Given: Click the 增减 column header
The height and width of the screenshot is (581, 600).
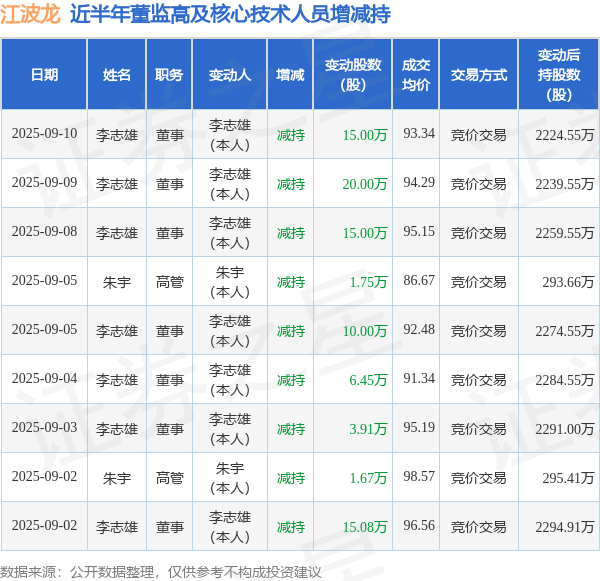Looking at the screenshot, I should [x=290, y=75].
